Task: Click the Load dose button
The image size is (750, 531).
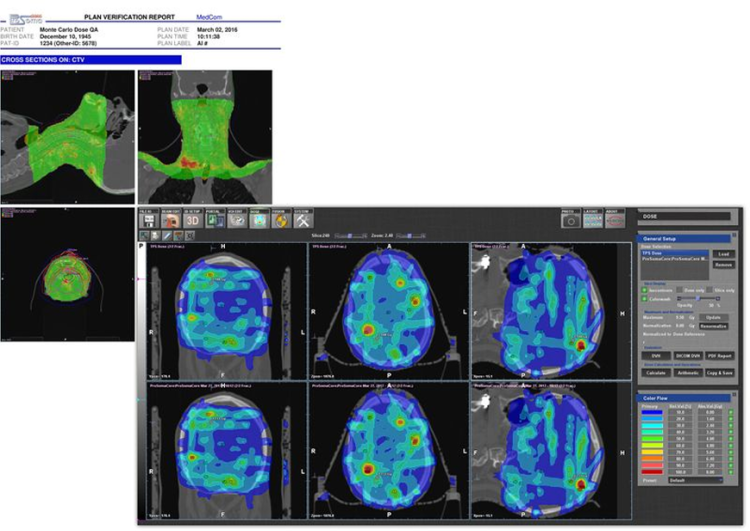Action: click(724, 254)
